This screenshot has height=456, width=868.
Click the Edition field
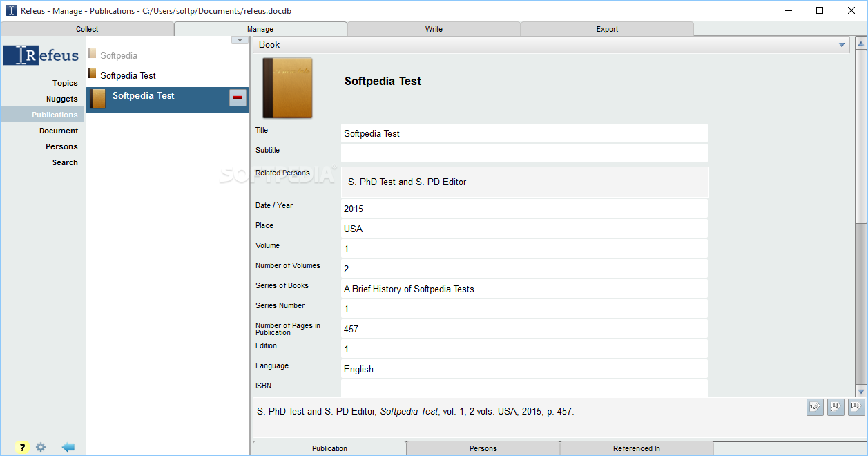click(x=524, y=349)
